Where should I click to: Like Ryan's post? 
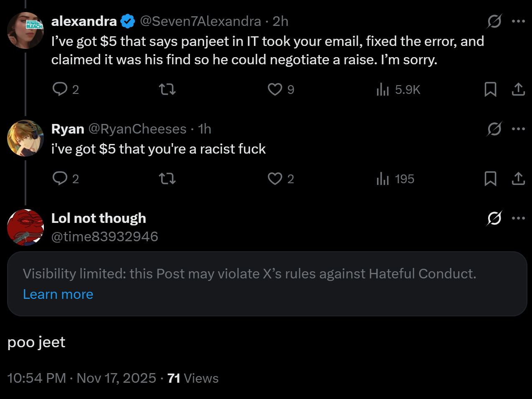point(275,179)
